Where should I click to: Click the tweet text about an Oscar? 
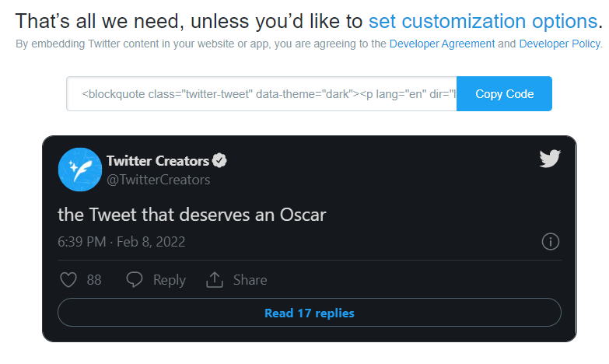click(x=192, y=214)
